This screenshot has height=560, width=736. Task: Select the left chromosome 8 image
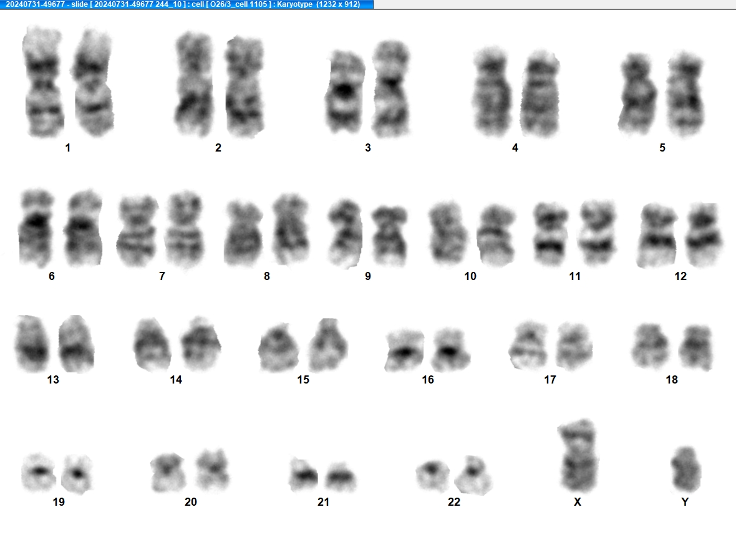[244, 233]
